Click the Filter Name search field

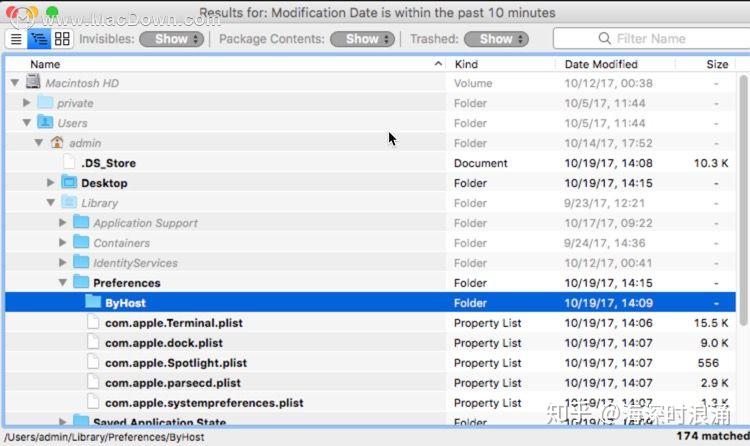[x=651, y=38]
